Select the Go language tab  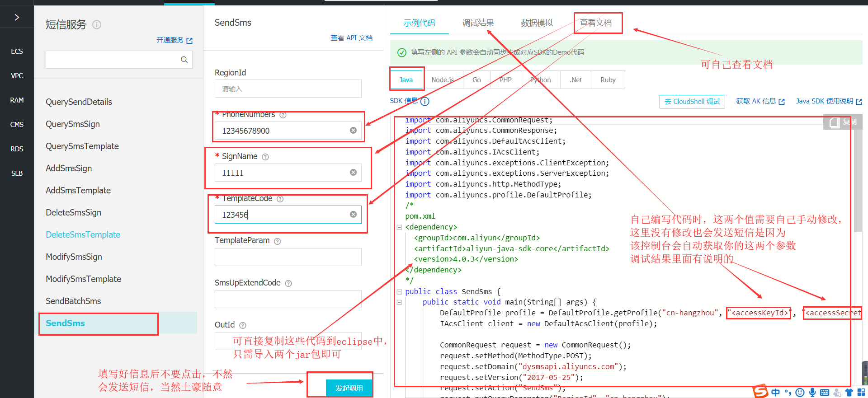(x=476, y=80)
